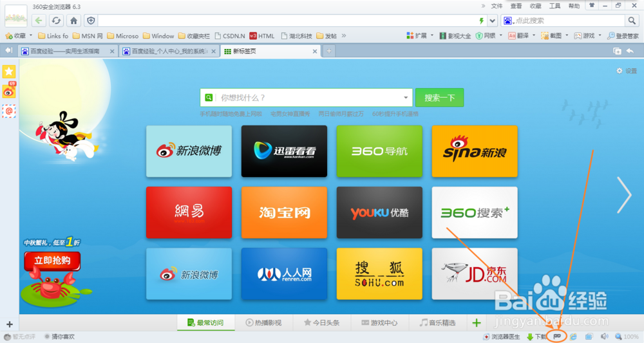Switch to the 百度经验_个人中心 tab

click(x=169, y=51)
